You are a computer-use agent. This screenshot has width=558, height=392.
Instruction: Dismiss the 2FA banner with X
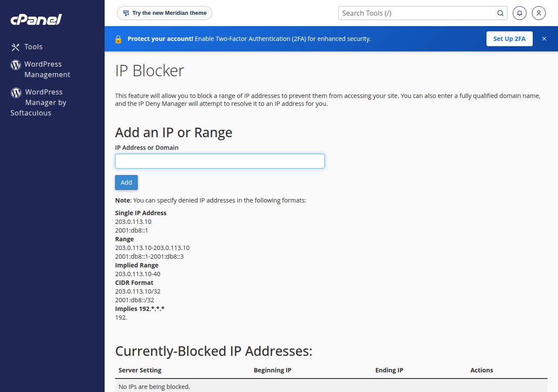544,39
